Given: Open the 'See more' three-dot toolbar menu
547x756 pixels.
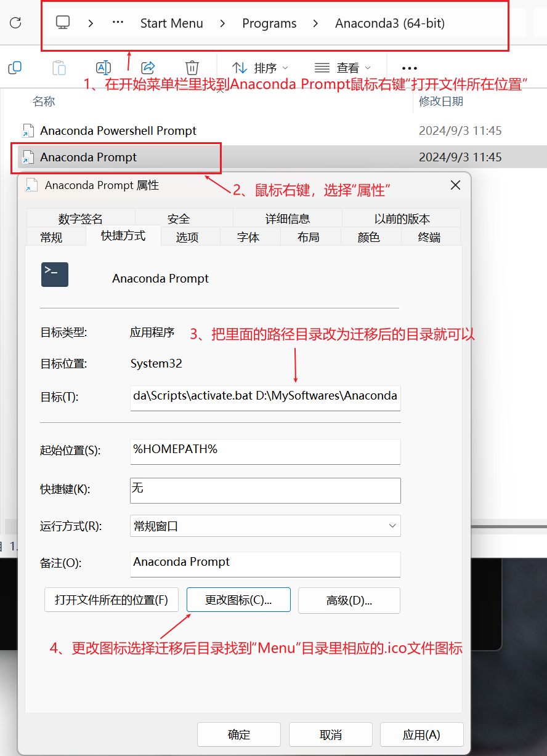Looking at the screenshot, I should (x=409, y=68).
